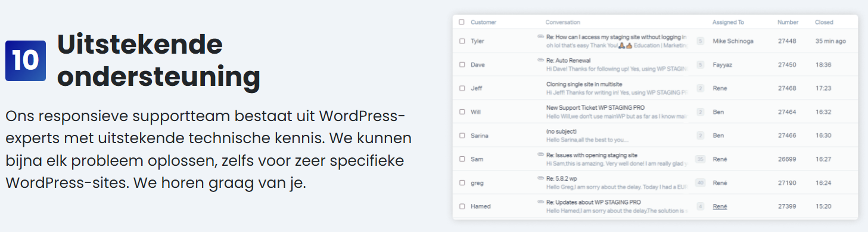Click the Conversation column header
This screenshot has height=232, width=868.
562,22
